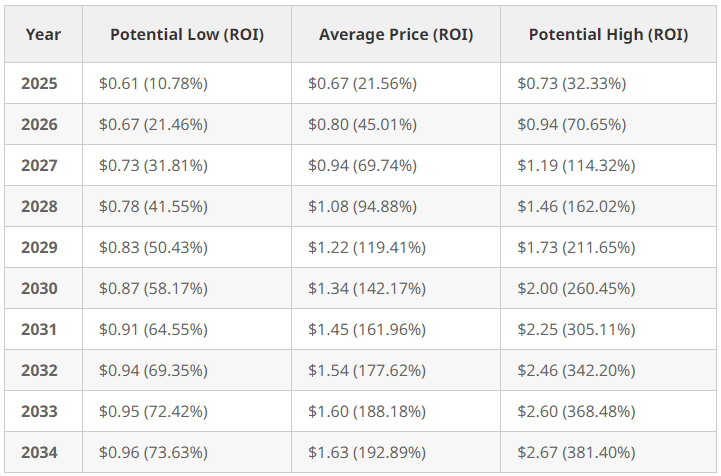Click the 2034 potential high $2.67 cell
The height and width of the screenshot is (476, 721).
click(x=576, y=453)
